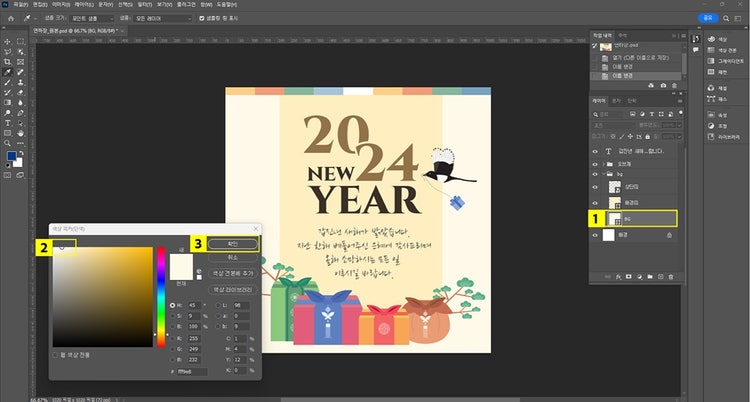Open the Filter menu in menu bar
750x402 pixels.
click(x=144, y=4)
